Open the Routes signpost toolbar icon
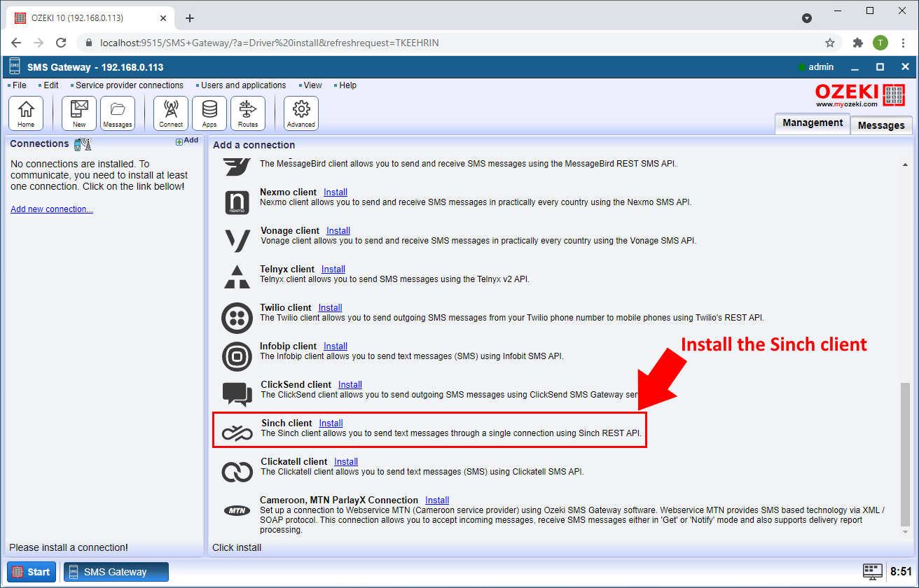919x588 pixels. [248, 113]
